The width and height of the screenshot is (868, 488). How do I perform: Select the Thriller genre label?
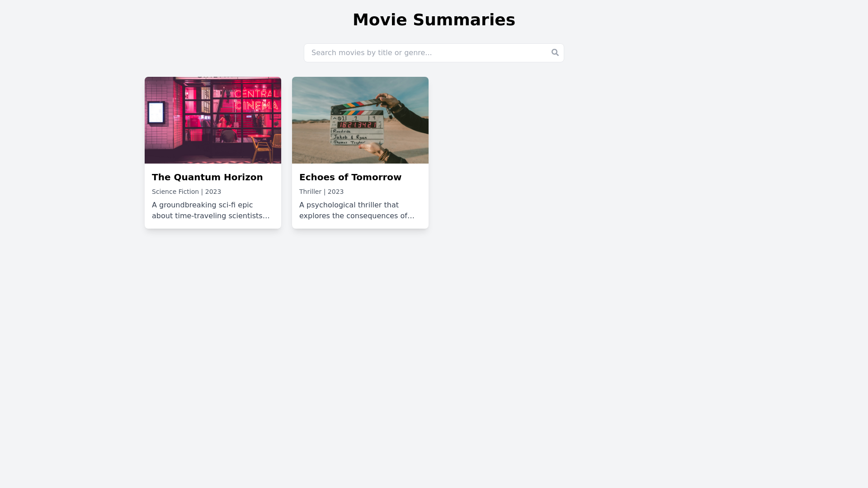point(310,192)
